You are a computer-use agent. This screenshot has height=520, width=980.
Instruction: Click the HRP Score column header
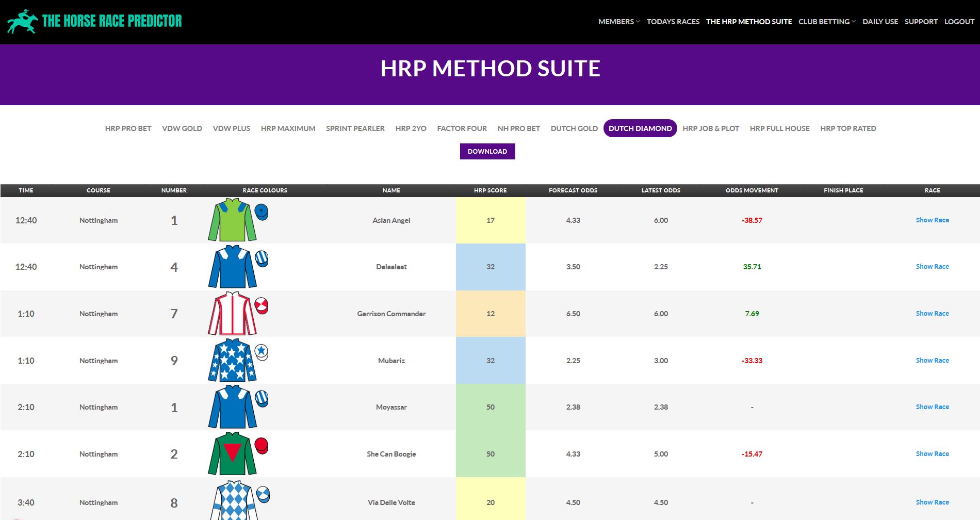490,190
